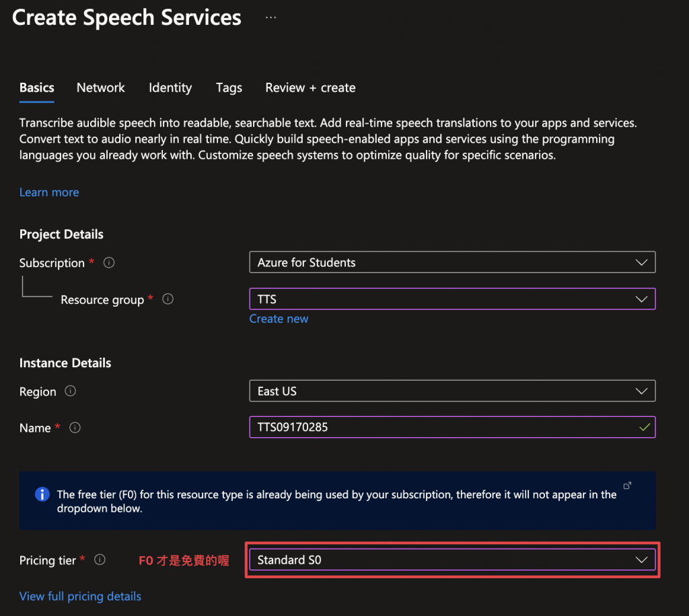This screenshot has width=689, height=616.
Task: Click the info icon next to Subscription
Action: (109, 263)
